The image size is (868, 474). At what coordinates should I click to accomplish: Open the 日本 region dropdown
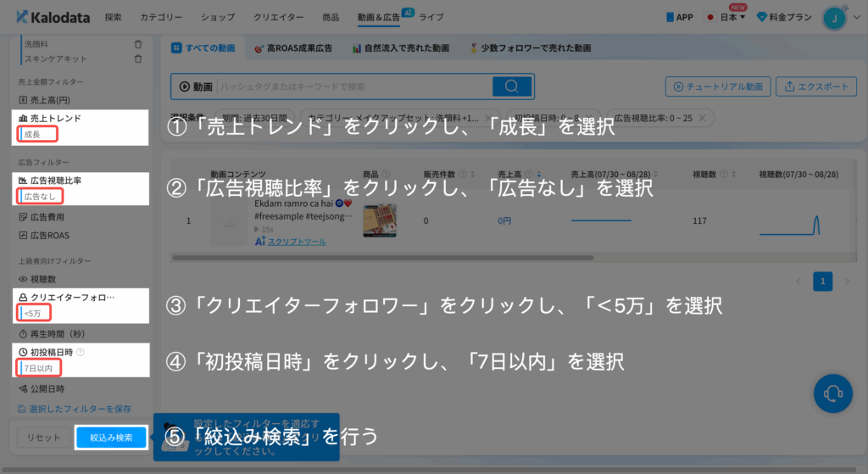[x=726, y=17]
